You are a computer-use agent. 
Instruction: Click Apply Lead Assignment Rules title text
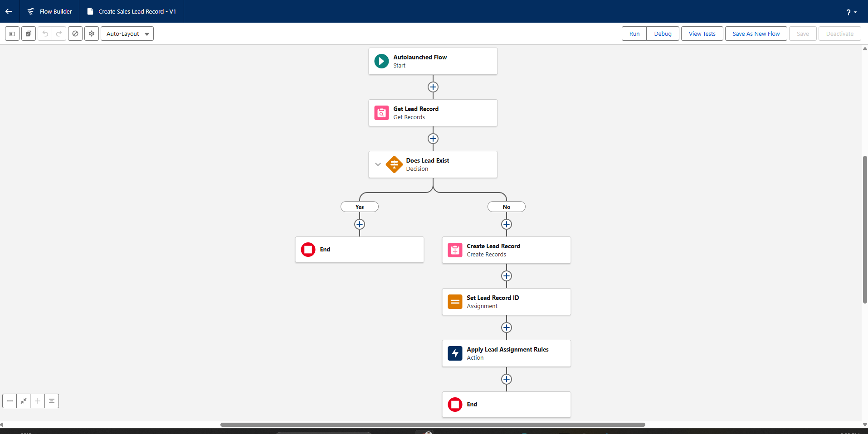click(507, 349)
